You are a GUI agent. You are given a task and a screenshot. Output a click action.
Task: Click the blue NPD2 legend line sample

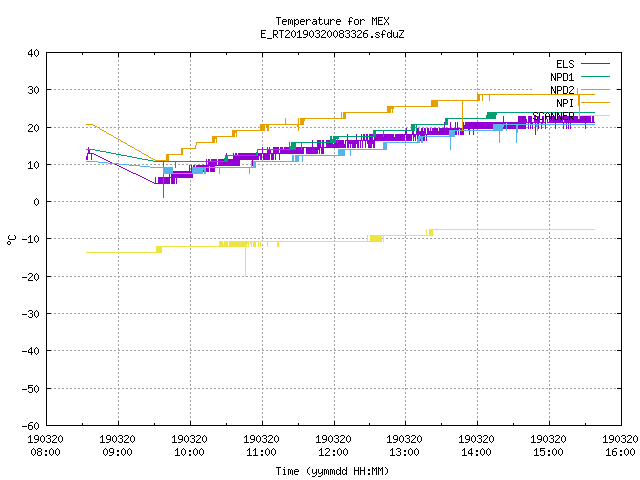(595, 89)
